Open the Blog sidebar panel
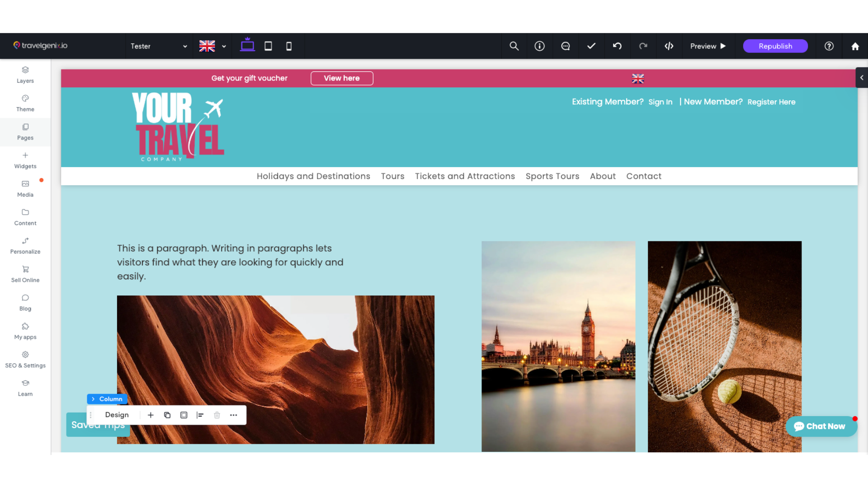Image resolution: width=868 pixels, height=488 pixels. click(x=25, y=302)
